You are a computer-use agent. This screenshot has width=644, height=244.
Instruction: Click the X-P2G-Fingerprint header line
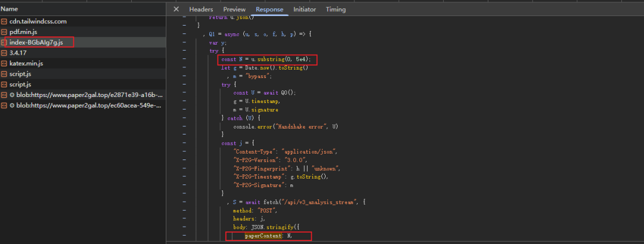(287, 168)
